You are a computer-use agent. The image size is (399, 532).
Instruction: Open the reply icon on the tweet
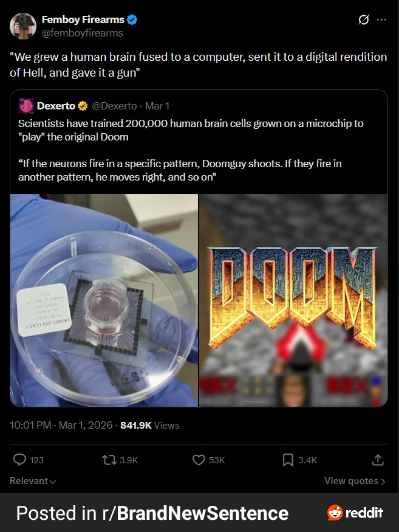coord(20,460)
